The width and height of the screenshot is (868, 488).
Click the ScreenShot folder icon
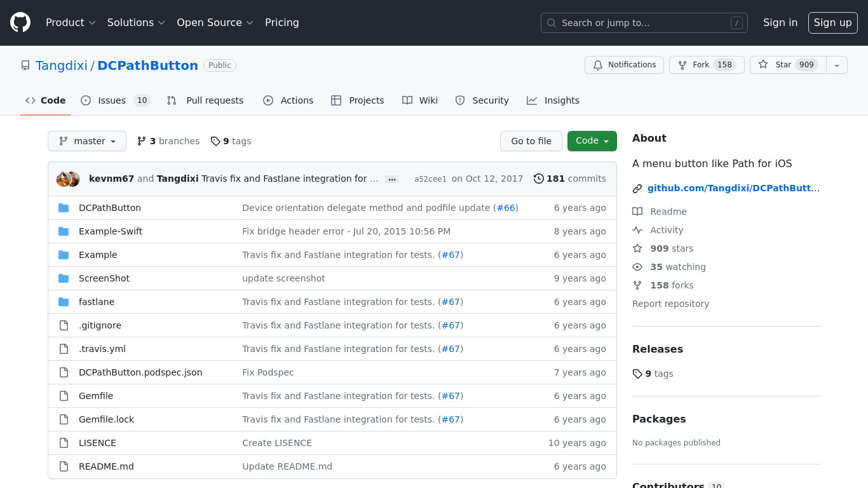(x=64, y=278)
